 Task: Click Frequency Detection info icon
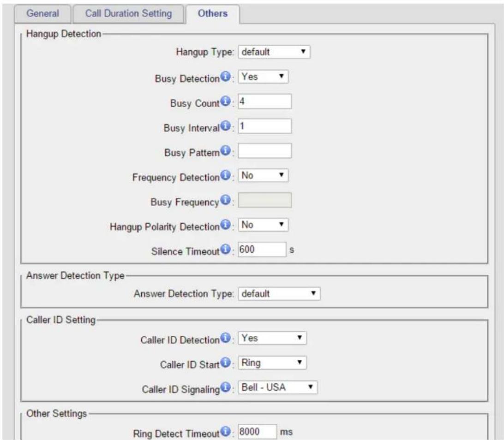[x=226, y=175]
